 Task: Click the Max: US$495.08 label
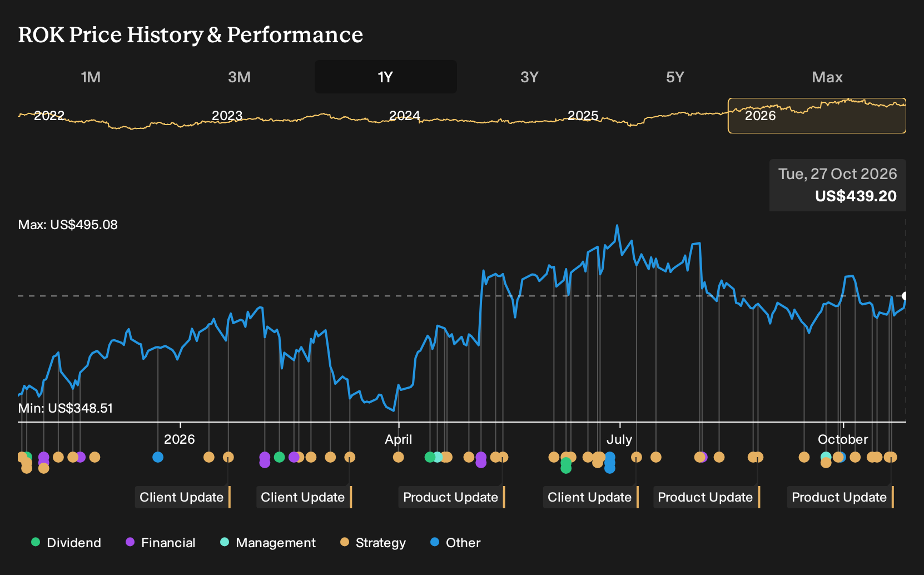coord(68,225)
